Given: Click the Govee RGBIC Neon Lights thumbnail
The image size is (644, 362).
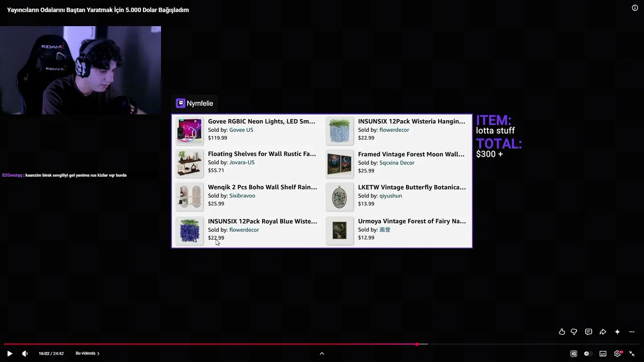Looking at the screenshot, I should 189,131.
